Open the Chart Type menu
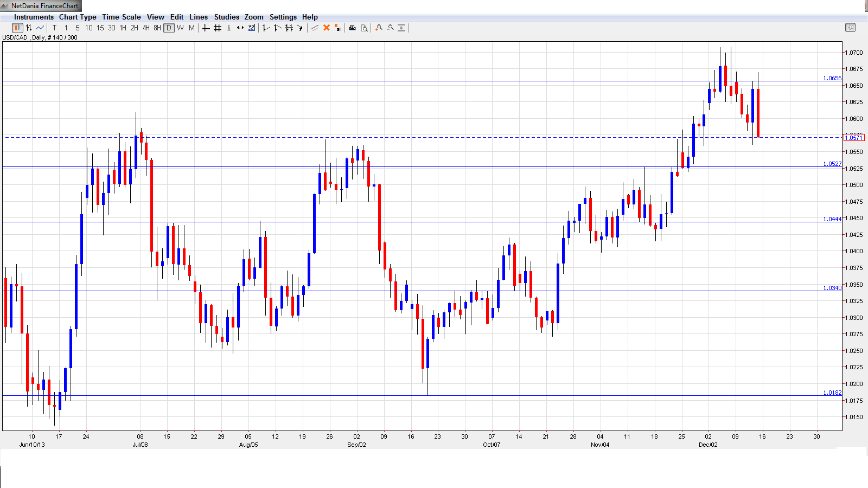The image size is (868, 488). click(78, 17)
